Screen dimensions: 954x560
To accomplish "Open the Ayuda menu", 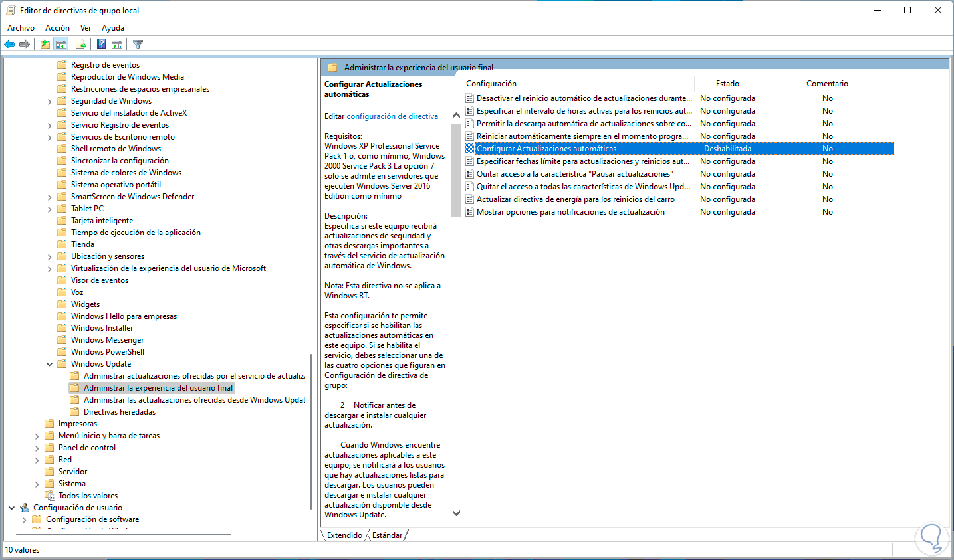I will click(113, 28).
